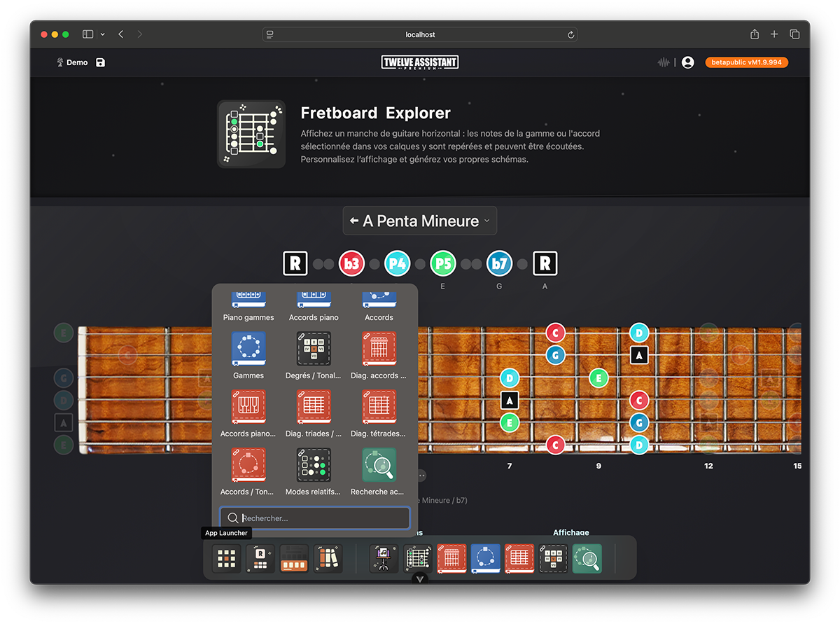Open the green magnifier search icon in dock
The height and width of the screenshot is (624, 840).
(x=587, y=558)
